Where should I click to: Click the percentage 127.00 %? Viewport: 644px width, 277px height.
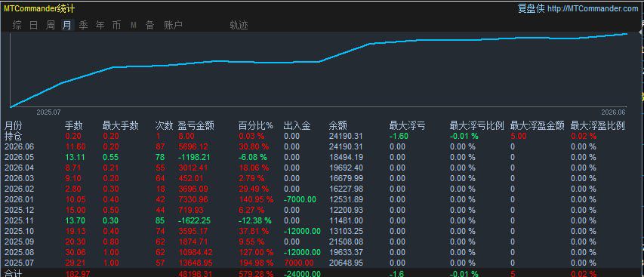tap(256, 252)
